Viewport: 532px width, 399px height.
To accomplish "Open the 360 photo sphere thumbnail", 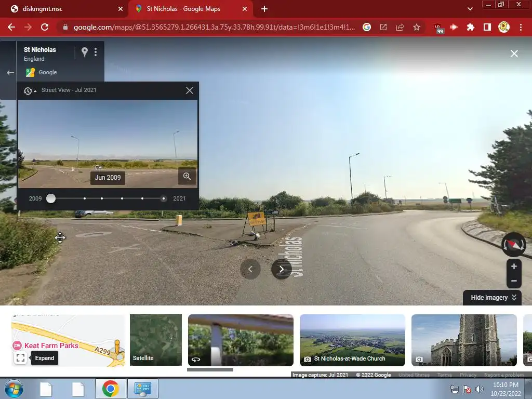I will pos(241,340).
